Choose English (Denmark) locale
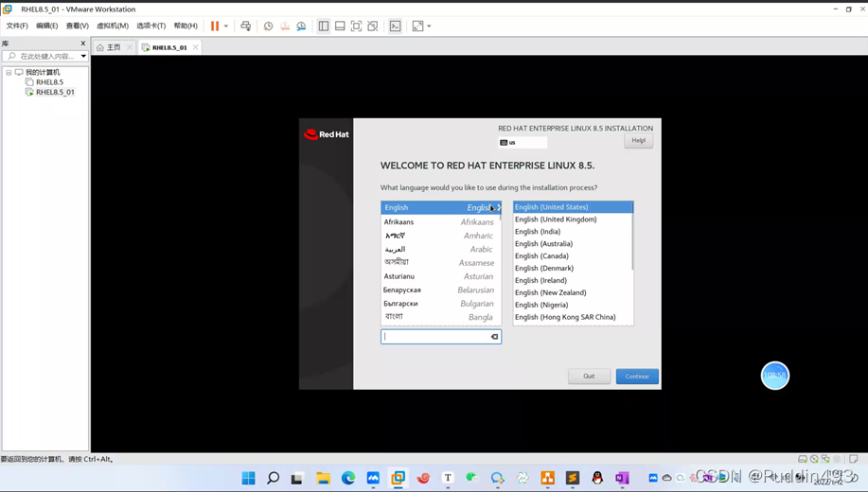868x492 pixels. pyautogui.click(x=573, y=268)
